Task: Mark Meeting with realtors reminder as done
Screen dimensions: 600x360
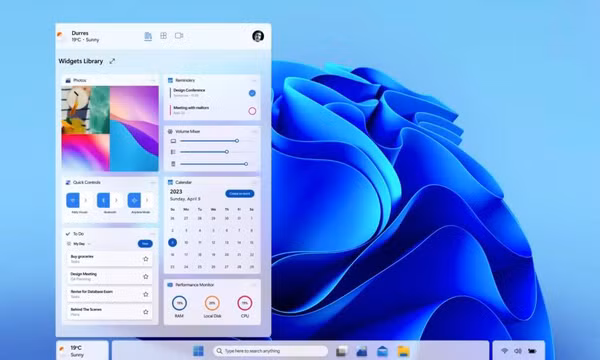Action: 252,111
